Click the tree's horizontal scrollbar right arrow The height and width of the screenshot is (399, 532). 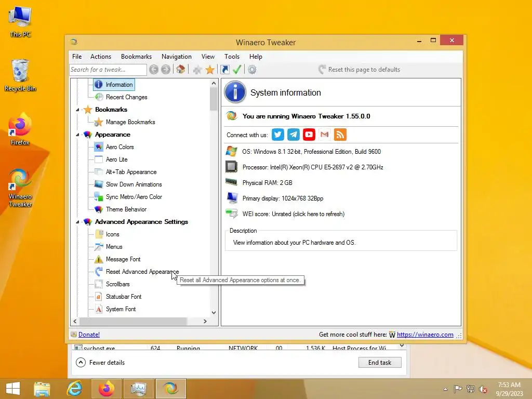[205, 321]
